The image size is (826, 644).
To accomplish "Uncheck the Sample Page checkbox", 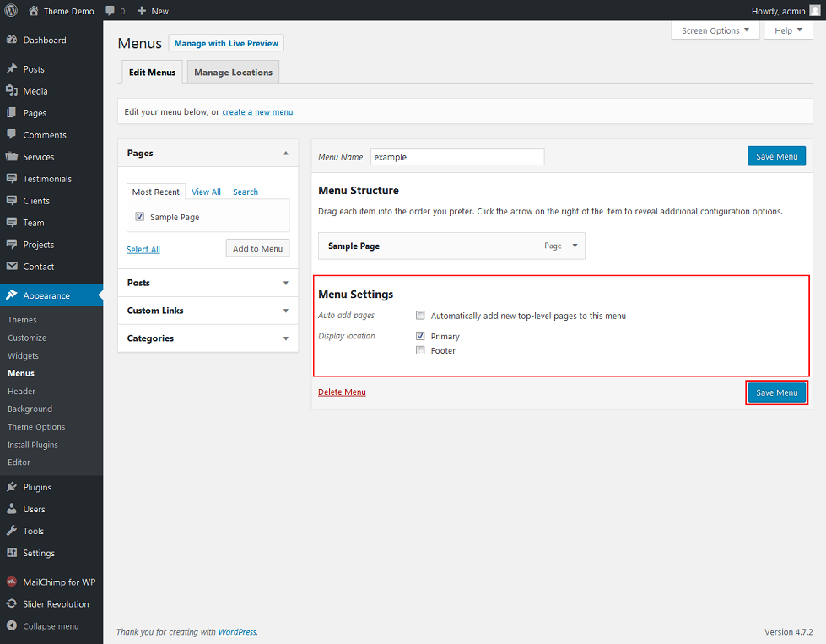I will pyautogui.click(x=139, y=217).
